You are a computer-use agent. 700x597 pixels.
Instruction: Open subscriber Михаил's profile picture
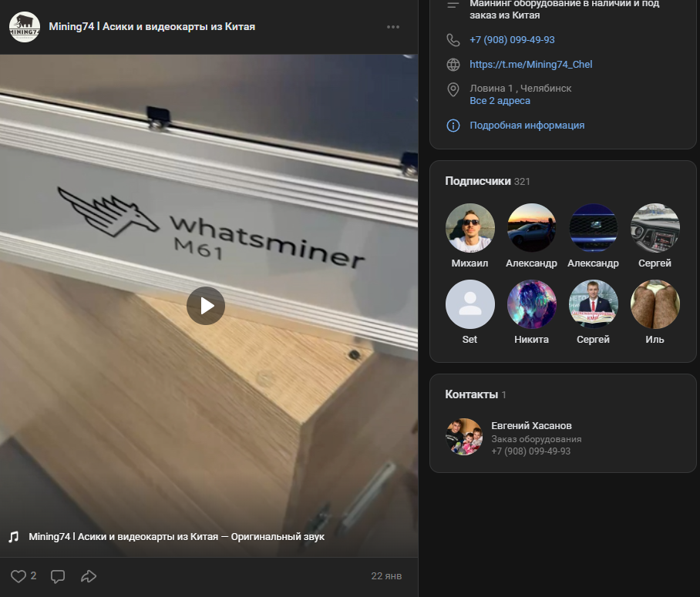[469, 227]
